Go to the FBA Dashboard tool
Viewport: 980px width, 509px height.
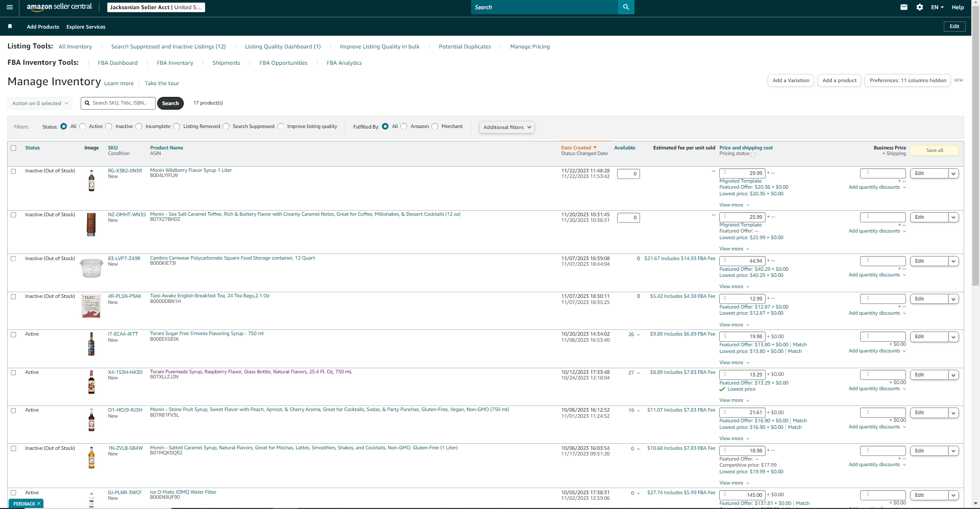[x=118, y=63]
